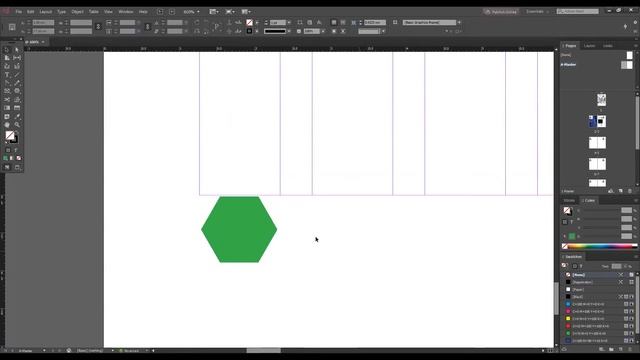Toggle the screen mode button at toolbox bottom
Image resolution: width=640 pixels, height=360 pixels.
point(17,167)
